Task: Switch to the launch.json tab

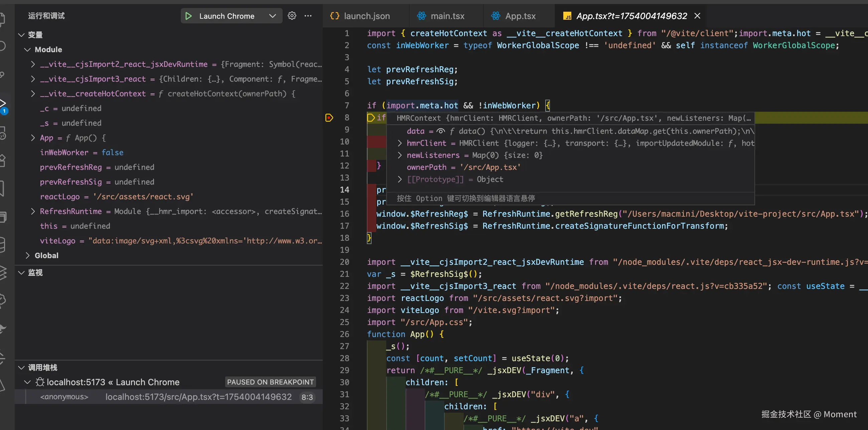Action: pos(366,16)
